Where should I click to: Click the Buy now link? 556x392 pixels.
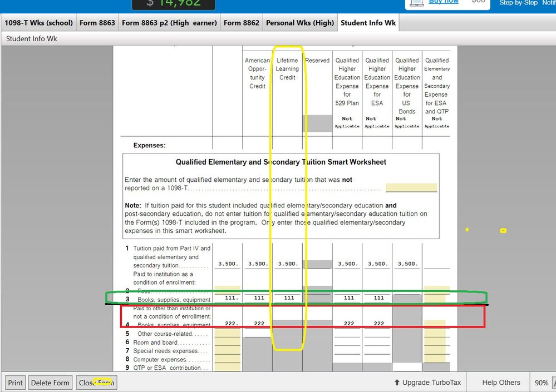click(444, 2)
